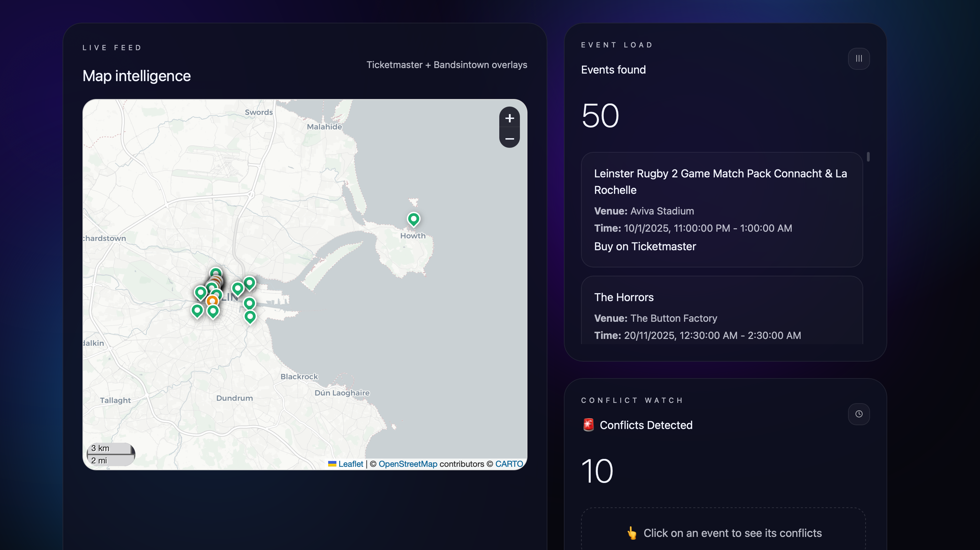Open the events list options via the bars icon

859,58
